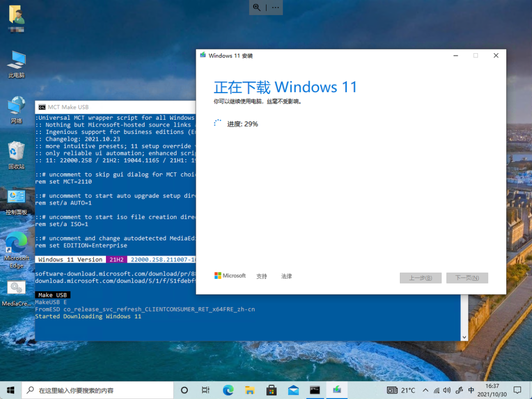Click the 法律 link in the installer

(286, 276)
